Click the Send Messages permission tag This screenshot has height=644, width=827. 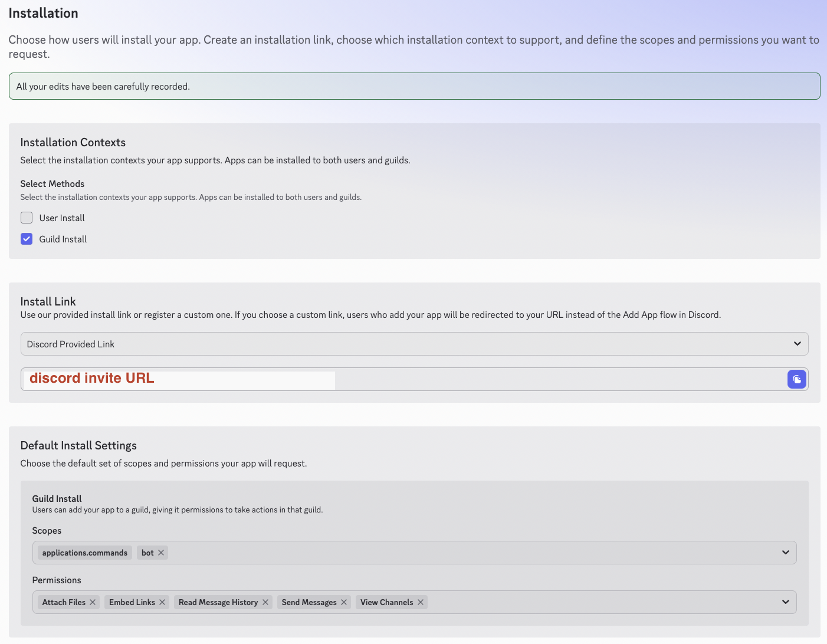(310, 602)
